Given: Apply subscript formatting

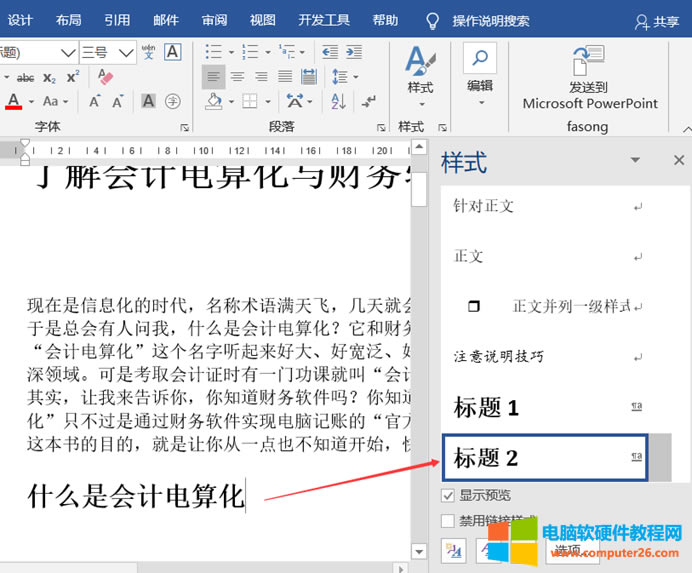Looking at the screenshot, I should pos(51,76).
